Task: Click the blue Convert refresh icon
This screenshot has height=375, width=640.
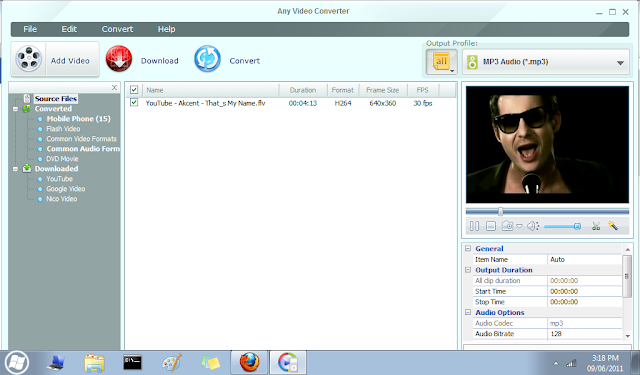Action: coord(207,59)
